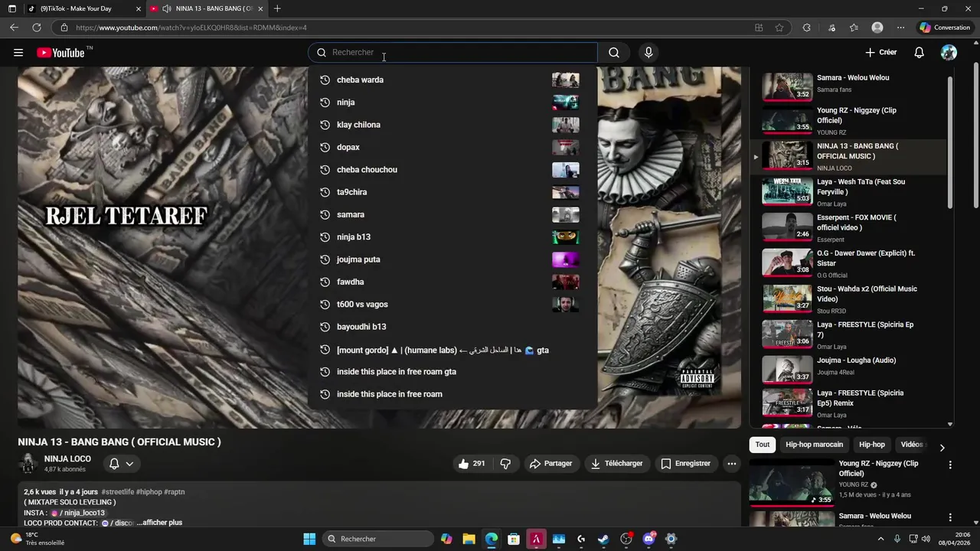Open Discord from taskbar
Screen dimensions: 980x551
[x=648, y=539]
